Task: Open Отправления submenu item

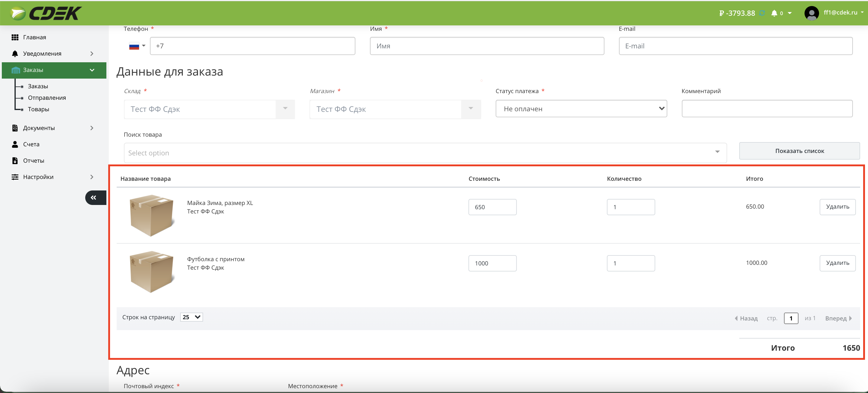Action: 47,98
